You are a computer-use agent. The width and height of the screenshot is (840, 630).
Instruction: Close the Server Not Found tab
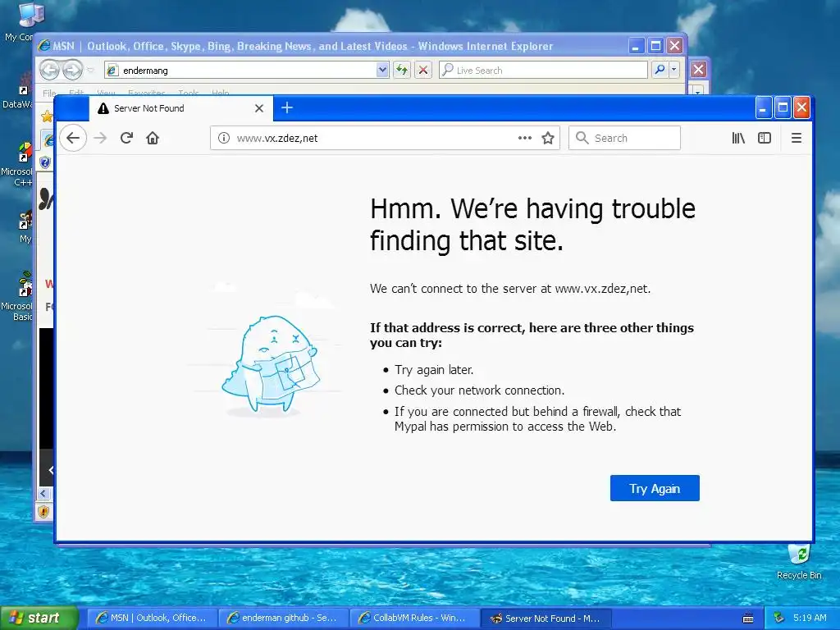[259, 108]
